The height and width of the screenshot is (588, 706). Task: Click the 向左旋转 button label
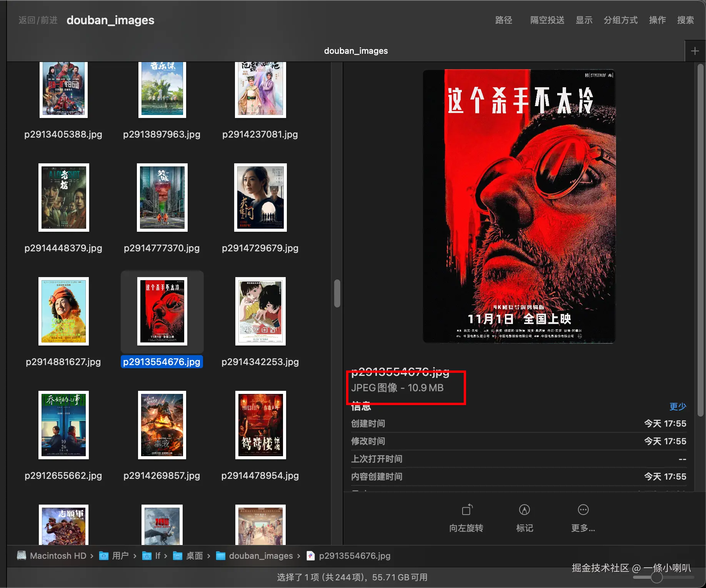466,528
